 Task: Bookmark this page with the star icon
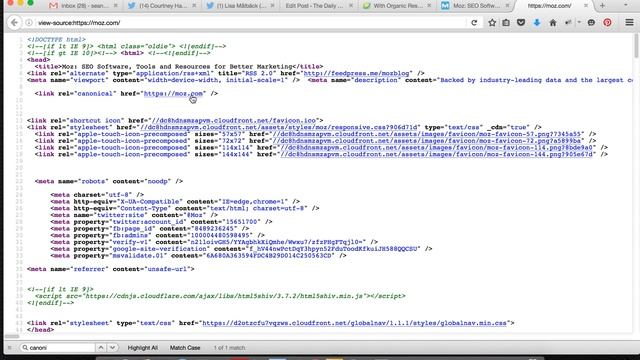[492, 23]
